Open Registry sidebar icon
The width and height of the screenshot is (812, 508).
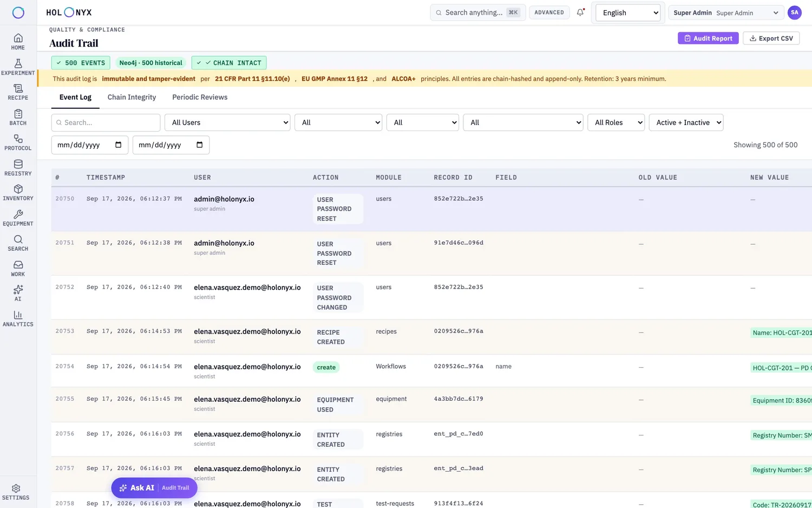click(18, 168)
